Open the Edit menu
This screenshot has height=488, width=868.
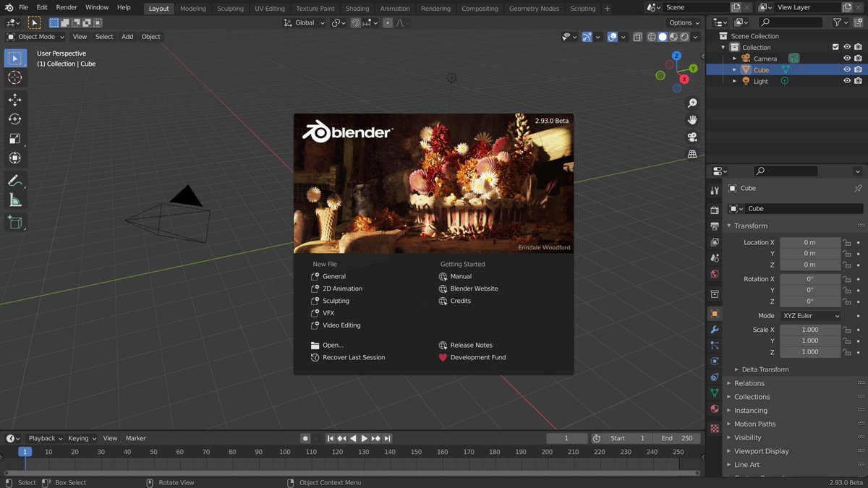[x=42, y=7]
